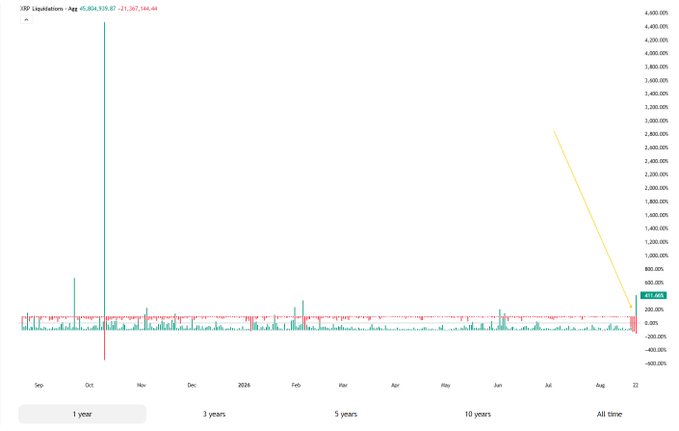Click the 4,000.00% scale label
This screenshot has height=431, width=679.
(656, 53)
